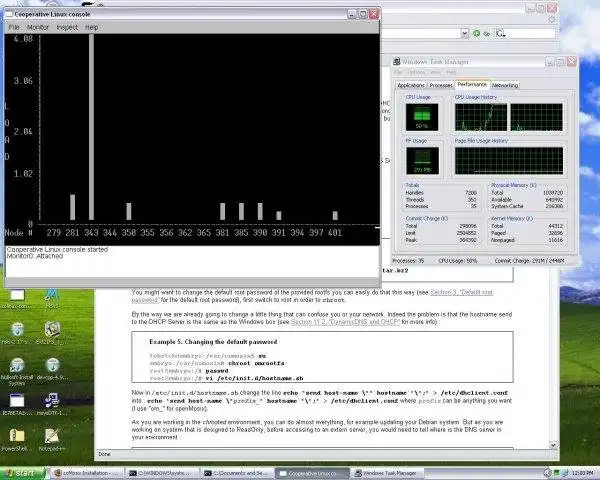This screenshot has width=600, height=480.
Task: Open Options menu in Windows Task Manager
Action: pyautogui.click(x=416, y=72)
